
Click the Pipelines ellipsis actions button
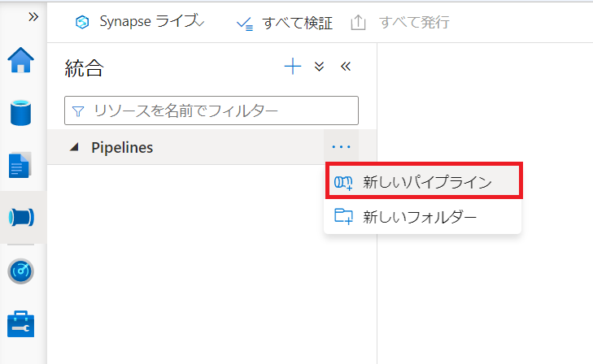[x=340, y=147]
